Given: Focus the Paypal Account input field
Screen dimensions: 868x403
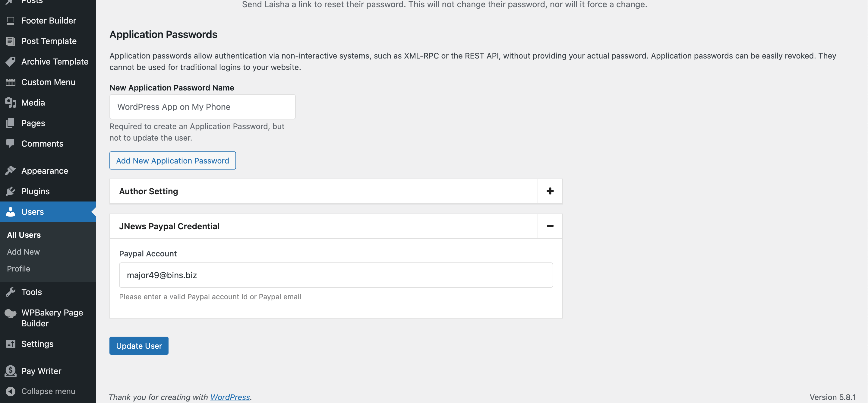Looking at the screenshot, I should pos(336,275).
